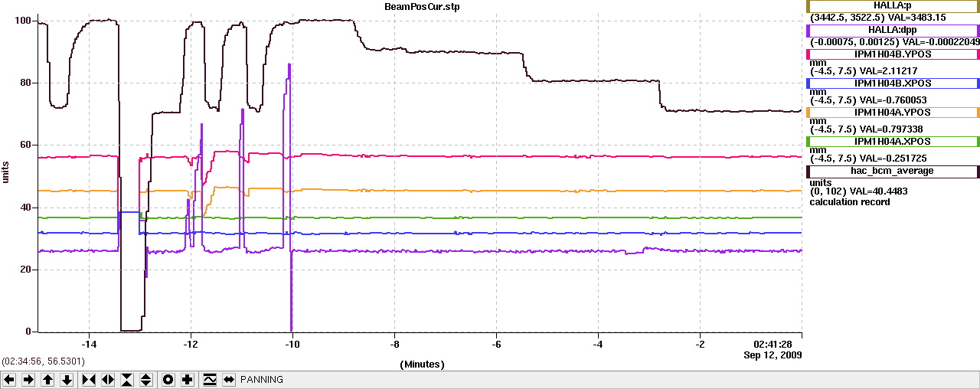Click the horizontal zoom-out (diamond) icon

point(108,380)
